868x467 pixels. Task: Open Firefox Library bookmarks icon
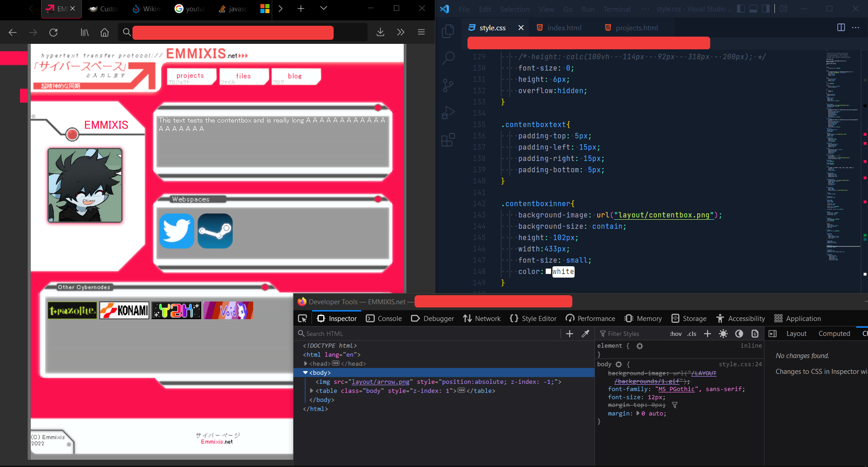pyautogui.click(x=85, y=32)
